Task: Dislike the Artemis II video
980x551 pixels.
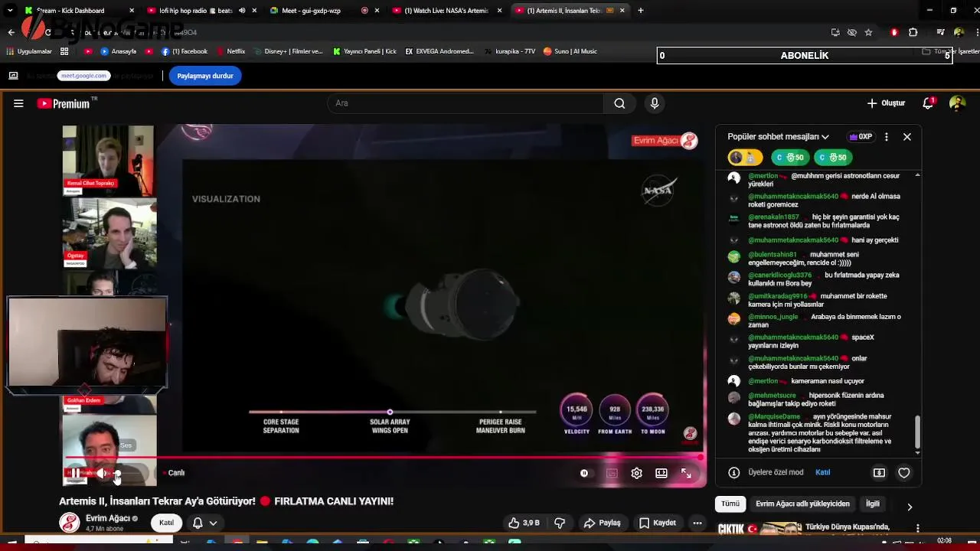Action: [560, 523]
